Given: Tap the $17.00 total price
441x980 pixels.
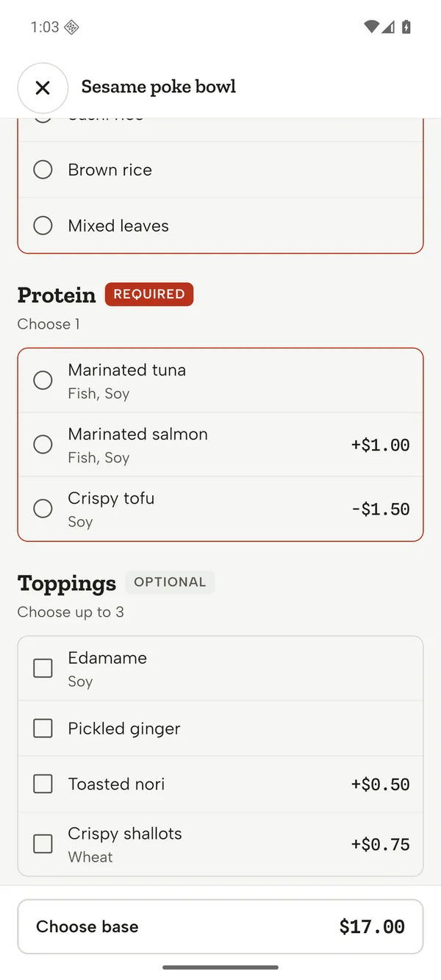Looking at the screenshot, I should (372, 927).
